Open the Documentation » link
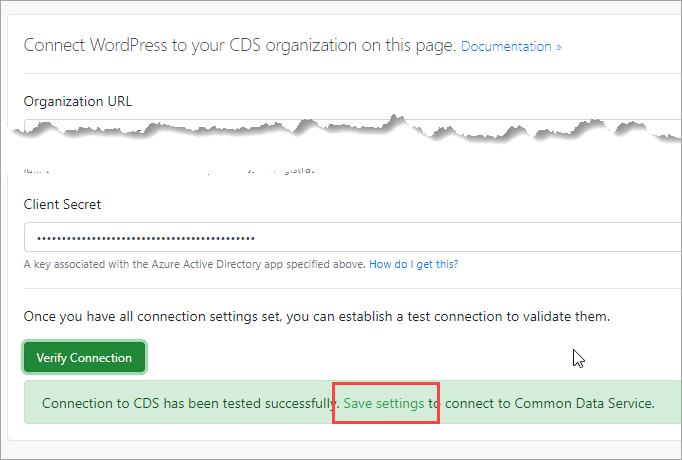The image size is (682, 460). click(x=511, y=46)
